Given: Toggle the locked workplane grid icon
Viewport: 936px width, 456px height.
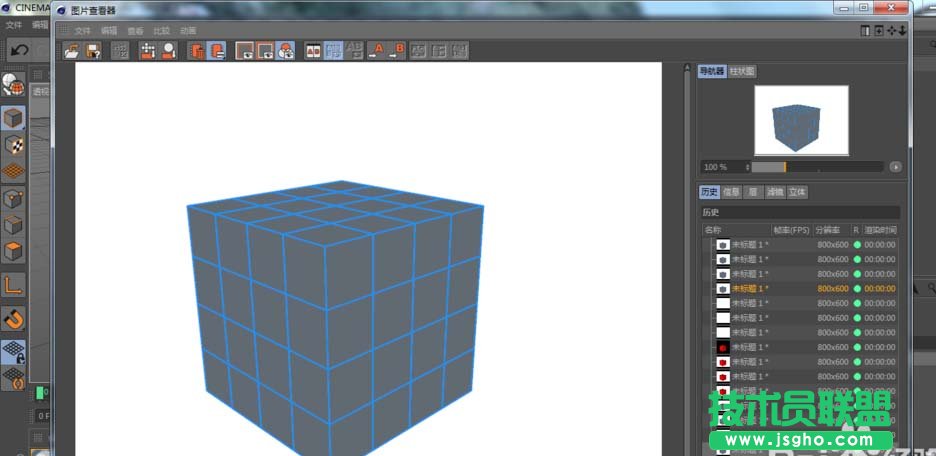Looking at the screenshot, I should click(14, 351).
